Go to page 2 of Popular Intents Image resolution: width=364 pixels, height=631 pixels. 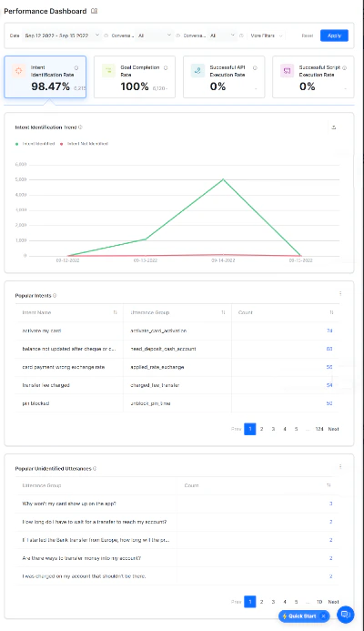[x=261, y=429]
